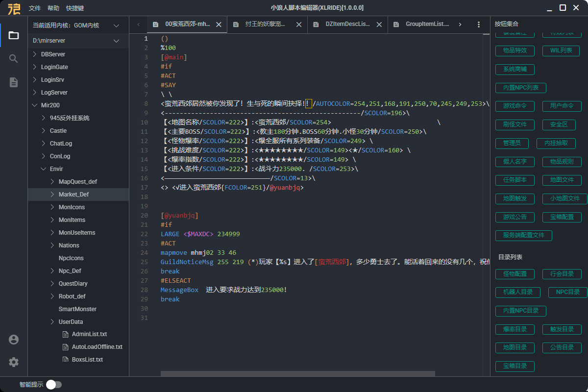Toggle the 智能提示 switch
This screenshot has height=392, width=588.
click(53, 385)
